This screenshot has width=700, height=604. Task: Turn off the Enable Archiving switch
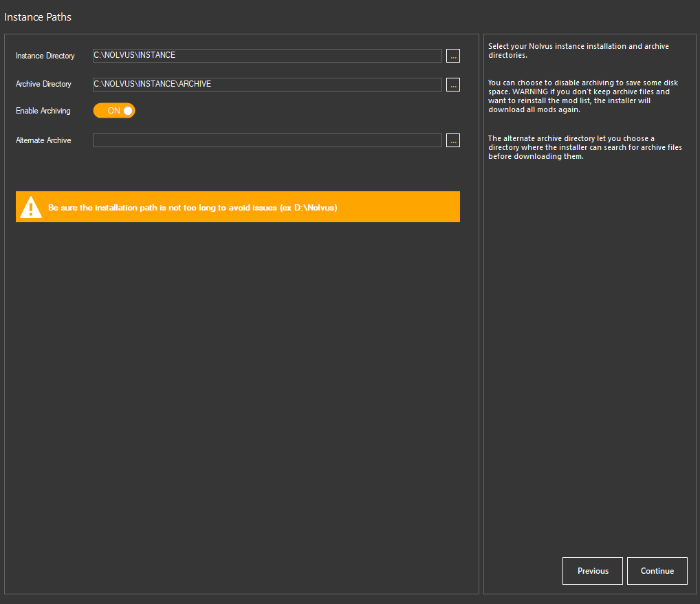pyautogui.click(x=114, y=110)
